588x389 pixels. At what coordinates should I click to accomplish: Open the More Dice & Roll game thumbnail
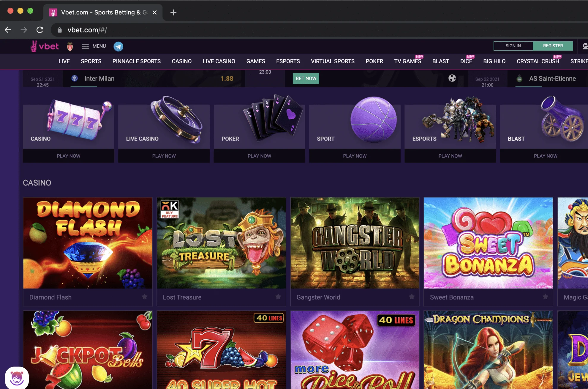(355, 350)
